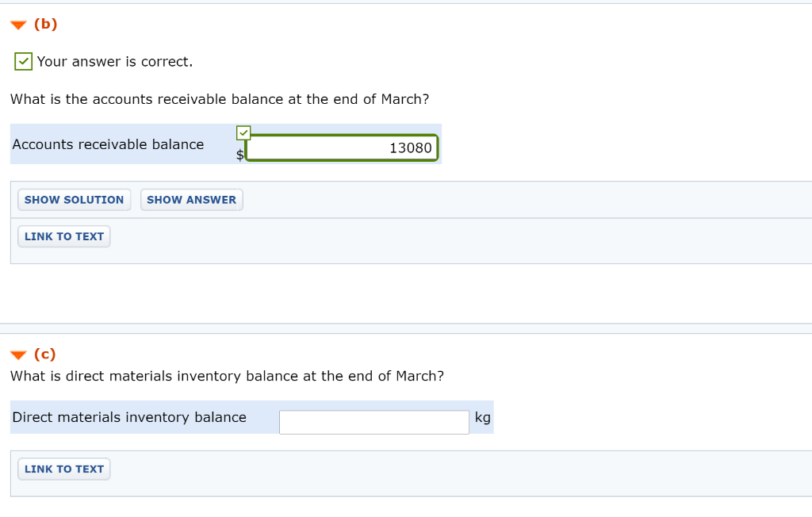
Task: Click the 'Accounts receivable balance' row label
Action: [107, 144]
